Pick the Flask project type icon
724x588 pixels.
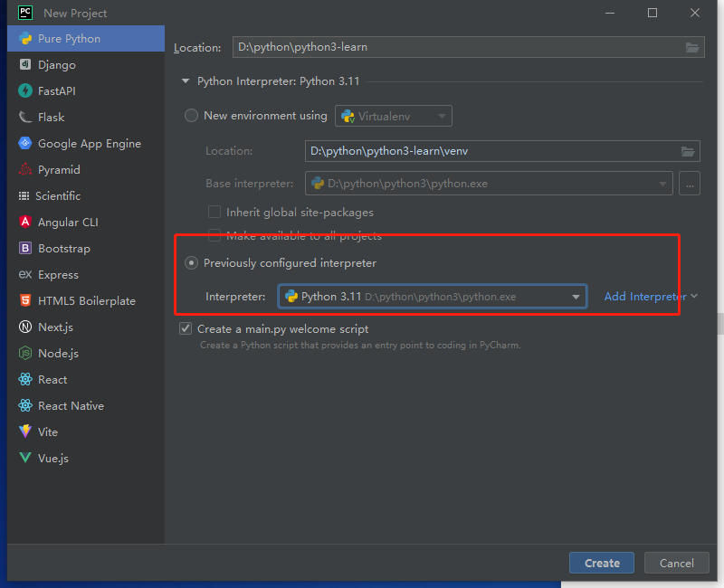pyautogui.click(x=24, y=118)
